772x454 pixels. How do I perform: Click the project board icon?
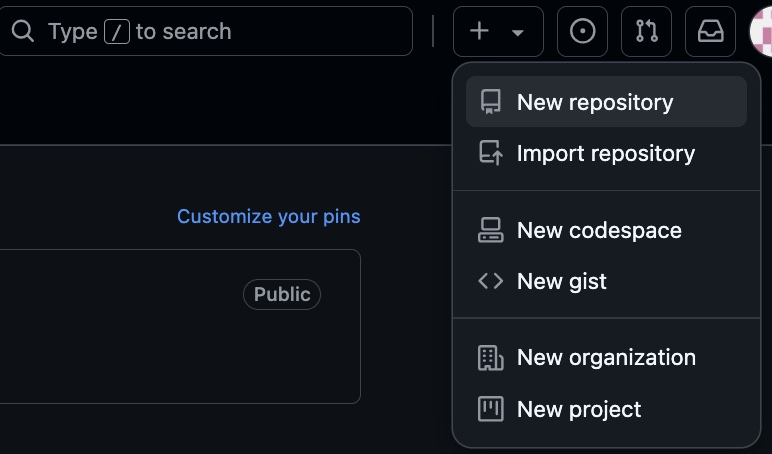point(490,409)
